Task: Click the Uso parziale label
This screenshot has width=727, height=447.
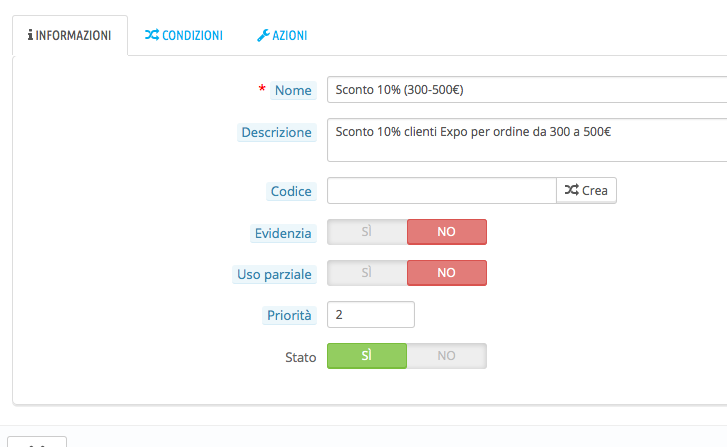Action: pos(274,274)
